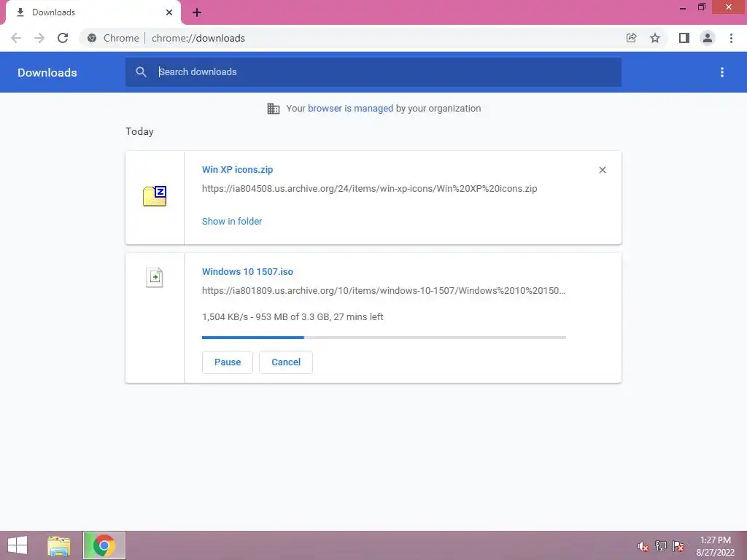Click the Chrome site info icon
The width and height of the screenshot is (747, 560).
click(92, 38)
